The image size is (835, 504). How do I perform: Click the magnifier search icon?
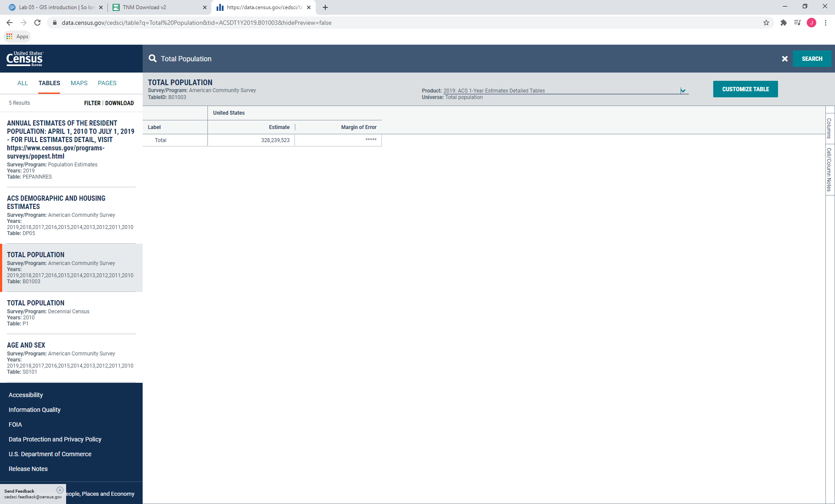coord(153,58)
